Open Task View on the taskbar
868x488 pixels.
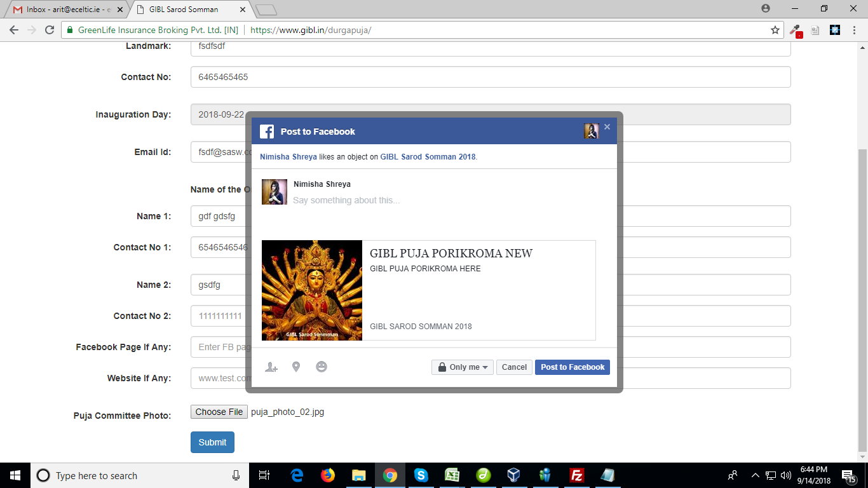tap(264, 475)
